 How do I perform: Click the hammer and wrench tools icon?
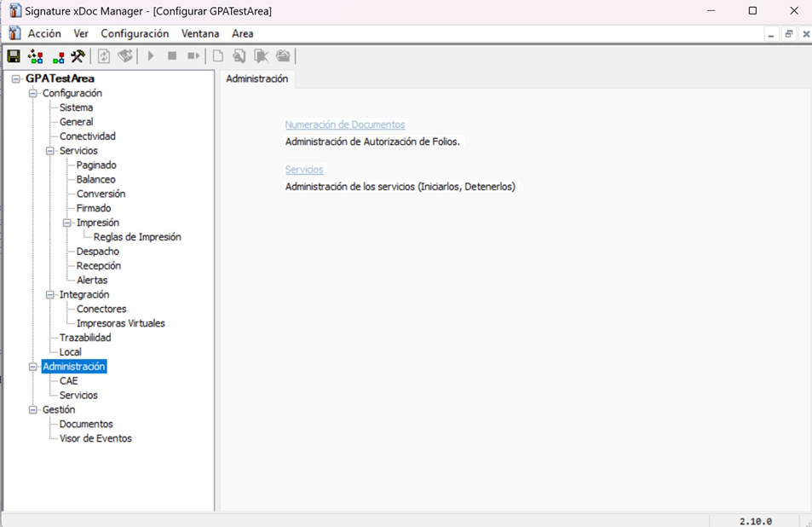(x=78, y=56)
